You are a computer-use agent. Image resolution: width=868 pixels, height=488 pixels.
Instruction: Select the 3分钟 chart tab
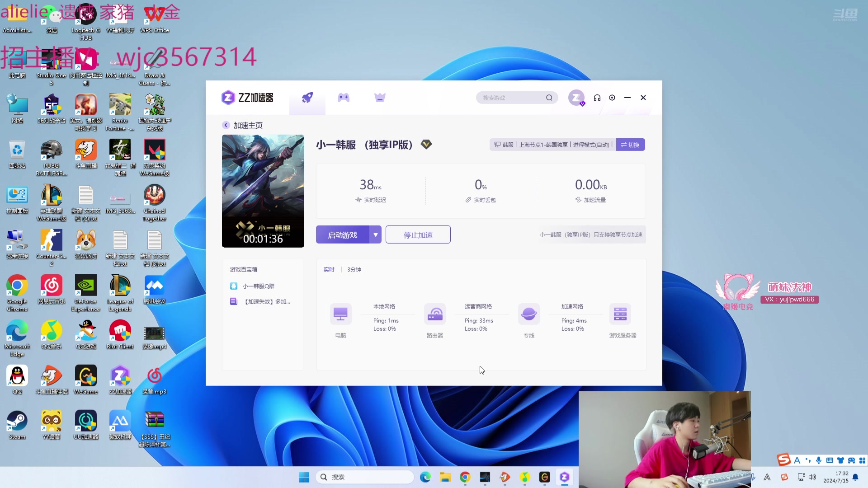tap(354, 270)
